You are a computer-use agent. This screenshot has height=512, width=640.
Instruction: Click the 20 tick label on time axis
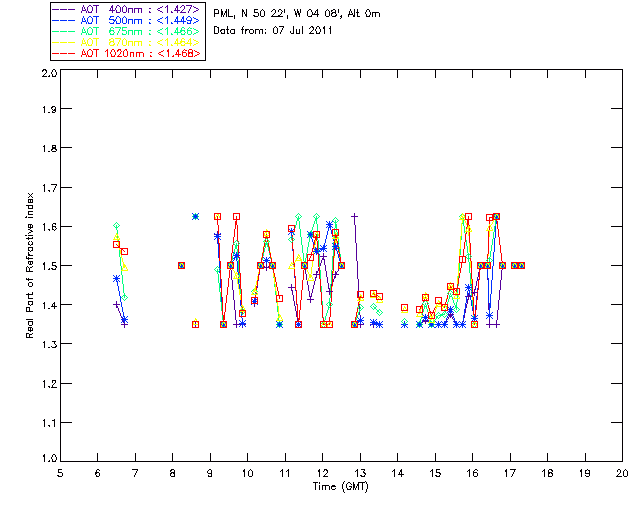tap(622, 473)
